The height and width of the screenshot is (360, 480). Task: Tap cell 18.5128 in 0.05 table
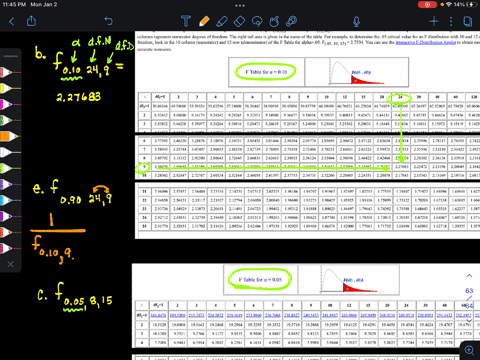pos(158,324)
